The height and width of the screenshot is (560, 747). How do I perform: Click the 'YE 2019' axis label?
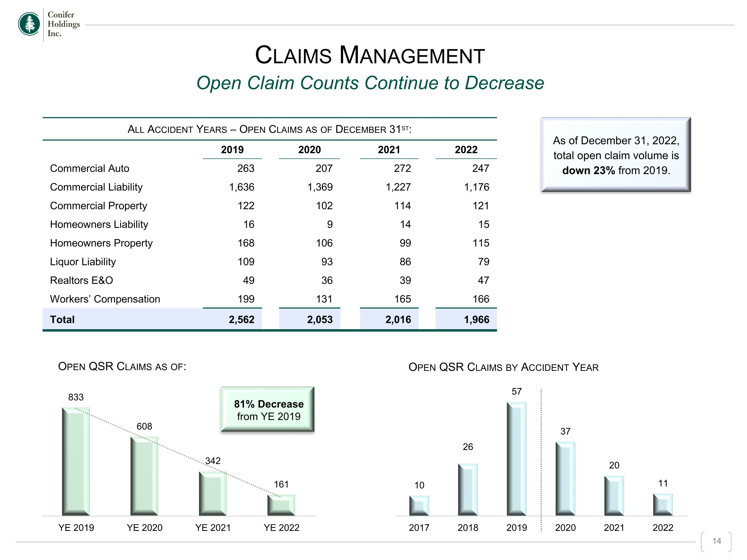pyautogui.click(x=76, y=528)
